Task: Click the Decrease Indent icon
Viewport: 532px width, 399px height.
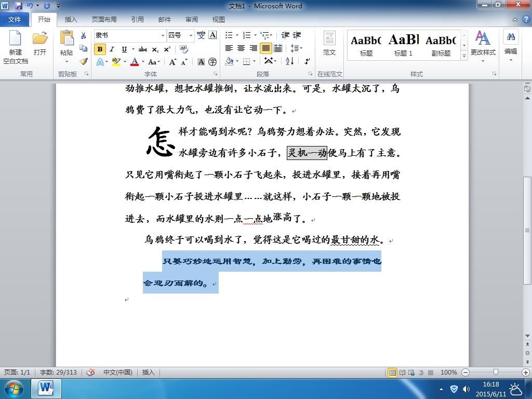Action: [285, 35]
